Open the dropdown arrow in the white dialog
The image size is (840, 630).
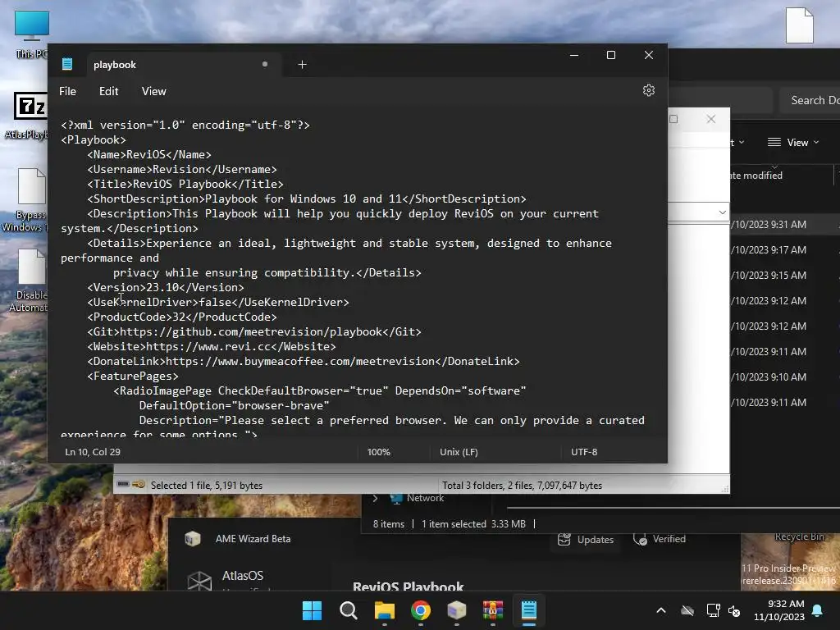[x=722, y=212]
